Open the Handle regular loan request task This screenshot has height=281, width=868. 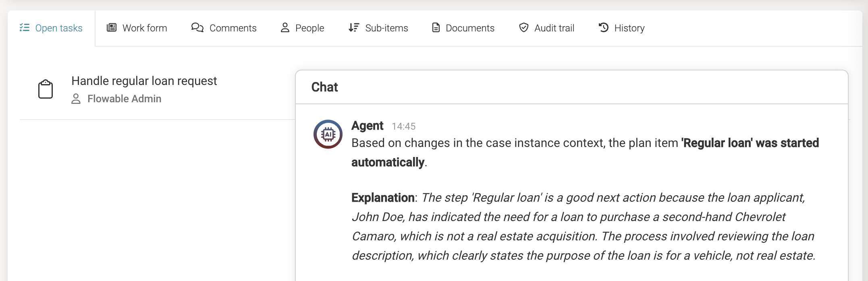coord(144,81)
